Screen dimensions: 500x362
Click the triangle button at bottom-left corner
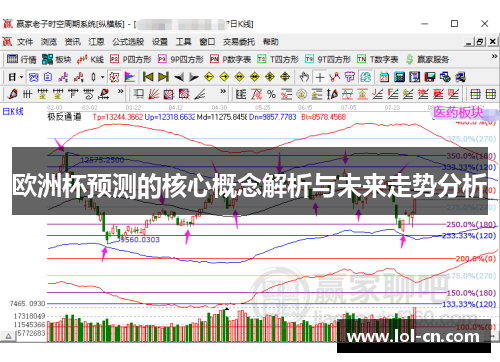(9, 336)
